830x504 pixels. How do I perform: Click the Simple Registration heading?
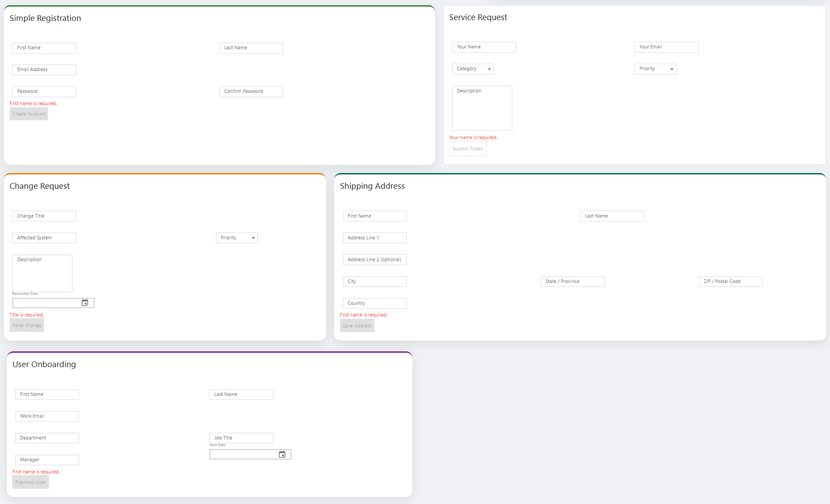45,18
